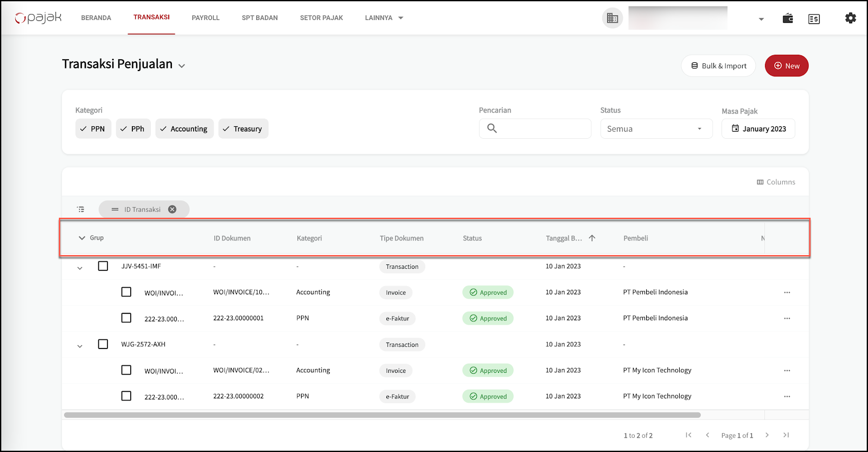This screenshot has height=452, width=868.
Task: Select checkbox for 222-23.00000001 row
Action: click(x=126, y=318)
